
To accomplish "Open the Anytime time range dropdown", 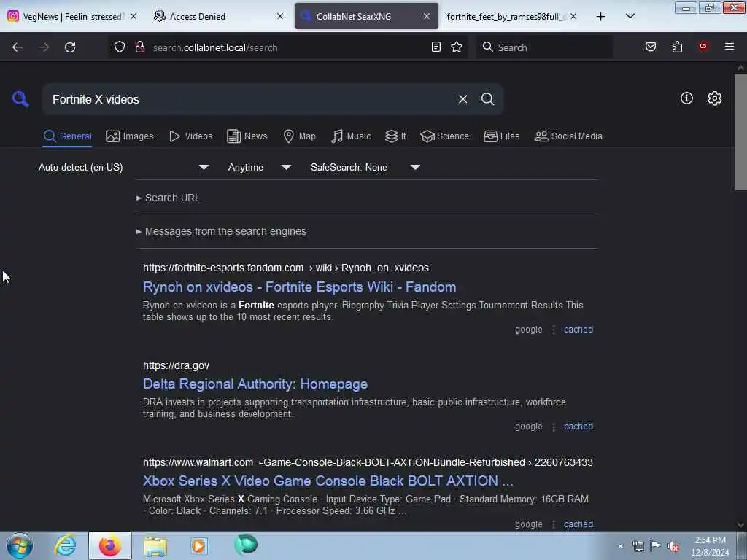I will (260, 167).
